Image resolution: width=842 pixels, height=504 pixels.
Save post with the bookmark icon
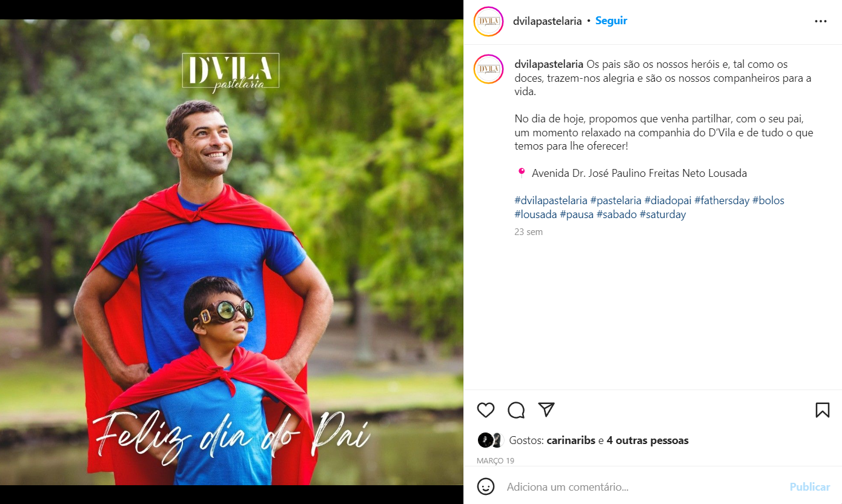click(822, 410)
